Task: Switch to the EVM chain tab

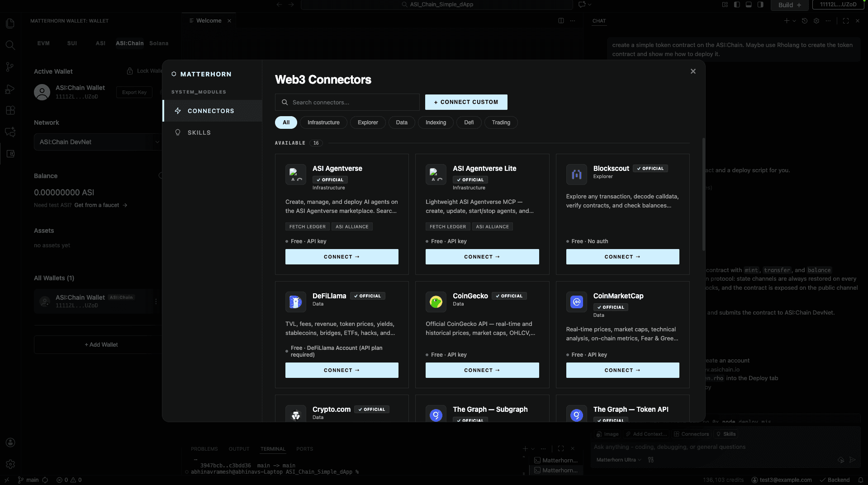Action: pyautogui.click(x=43, y=43)
